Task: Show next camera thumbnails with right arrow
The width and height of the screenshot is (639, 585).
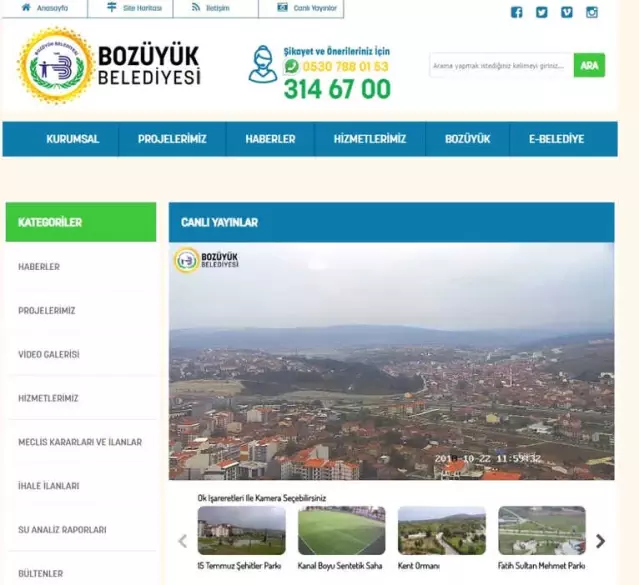Action: [x=600, y=541]
